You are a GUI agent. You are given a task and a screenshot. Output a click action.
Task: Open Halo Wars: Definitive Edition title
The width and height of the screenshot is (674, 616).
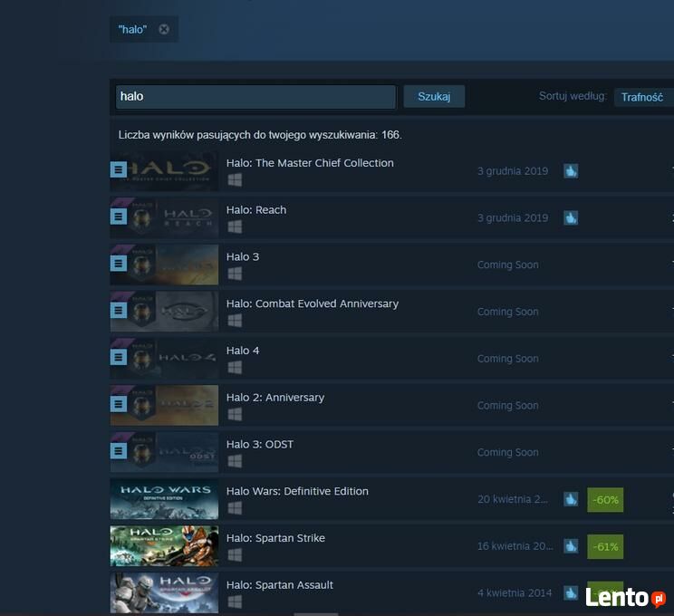pos(297,491)
